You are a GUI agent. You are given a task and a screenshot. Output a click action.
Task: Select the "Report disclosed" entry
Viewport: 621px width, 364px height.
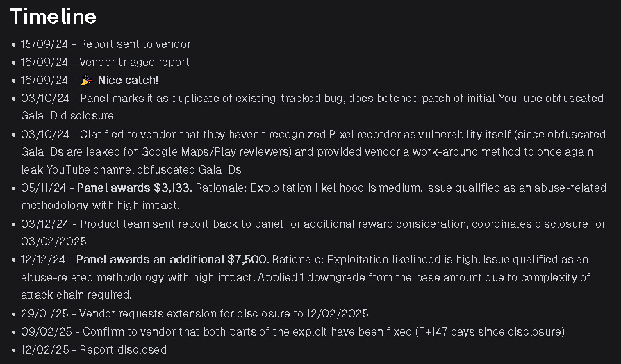click(x=123, y=350)
